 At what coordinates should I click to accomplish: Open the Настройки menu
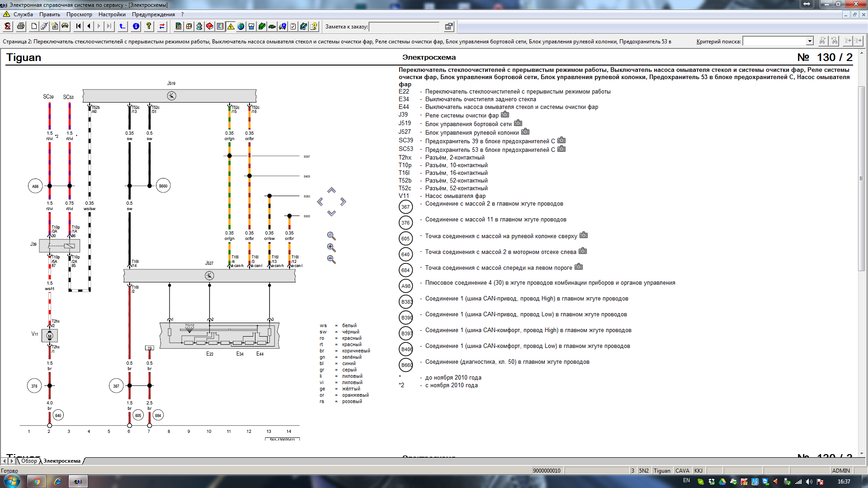(x=112, y=14)
